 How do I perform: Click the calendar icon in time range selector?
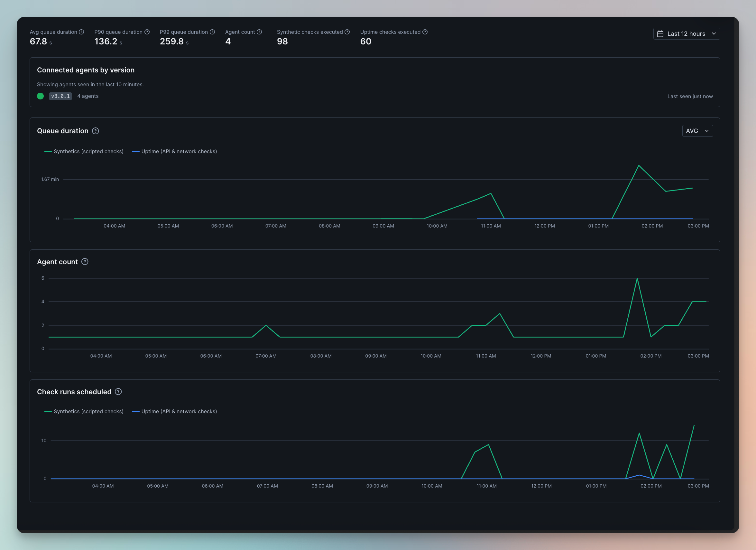[660, 34]
